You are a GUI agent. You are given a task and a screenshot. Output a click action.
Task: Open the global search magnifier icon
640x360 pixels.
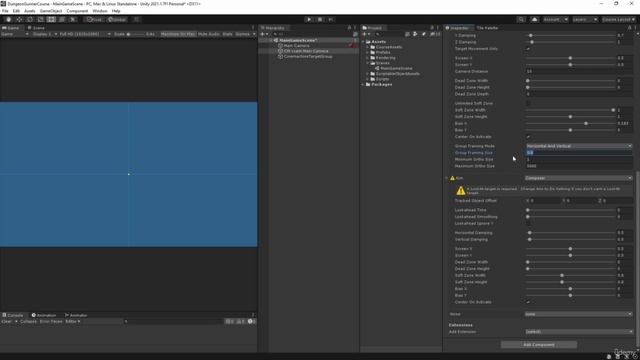[521, 19]
